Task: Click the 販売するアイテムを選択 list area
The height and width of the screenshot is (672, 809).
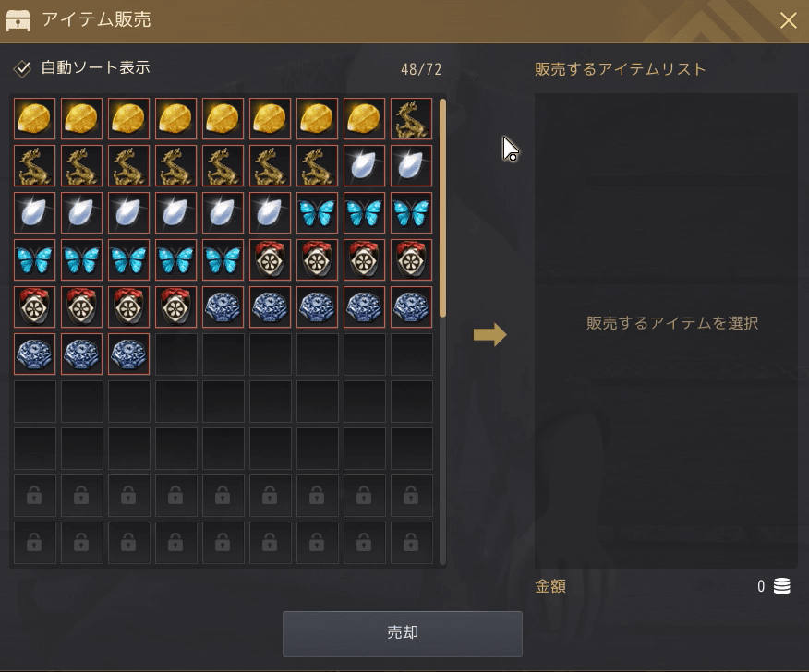Action: 666,330
